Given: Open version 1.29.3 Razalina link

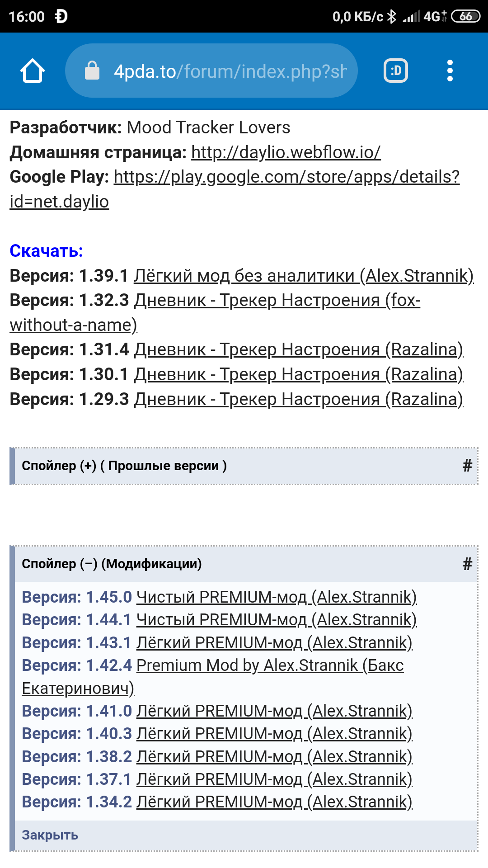Looking at the screenshot, I should point(299,399).
